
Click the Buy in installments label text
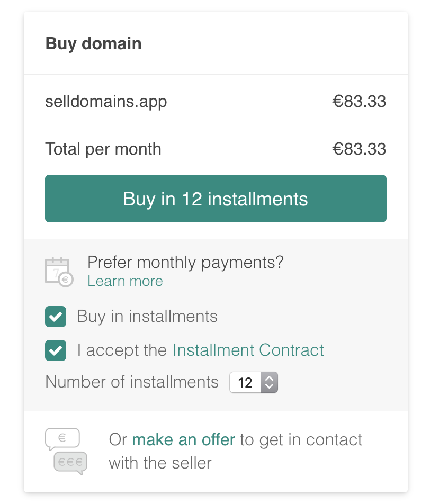tap(147, 316)
